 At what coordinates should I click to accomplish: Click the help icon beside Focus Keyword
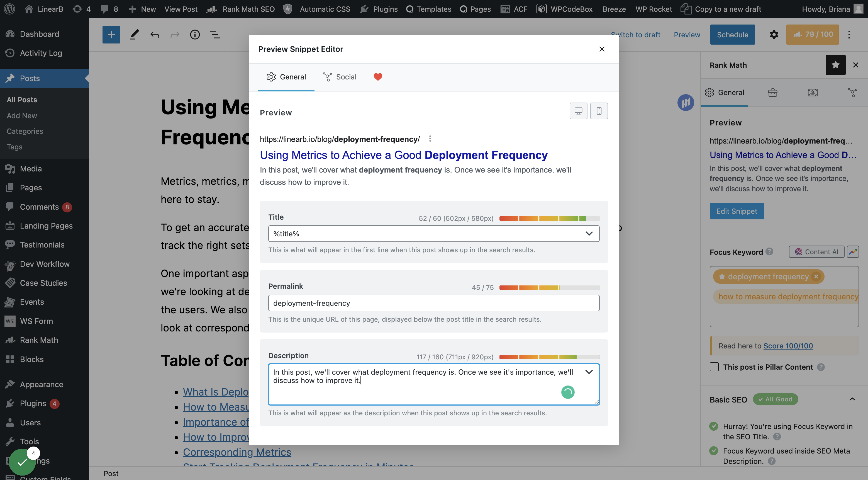(x=769, y=251)
